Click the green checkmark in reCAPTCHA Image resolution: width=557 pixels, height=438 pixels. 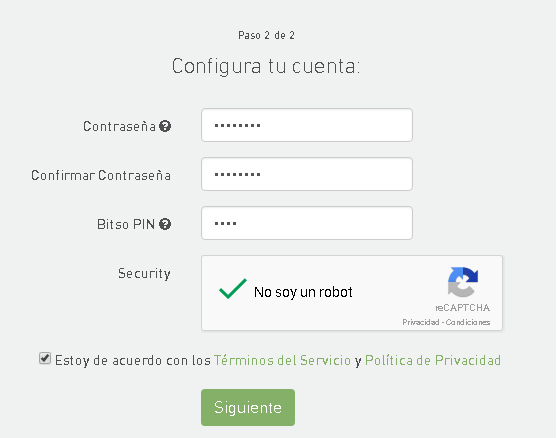tap(233, 288)
